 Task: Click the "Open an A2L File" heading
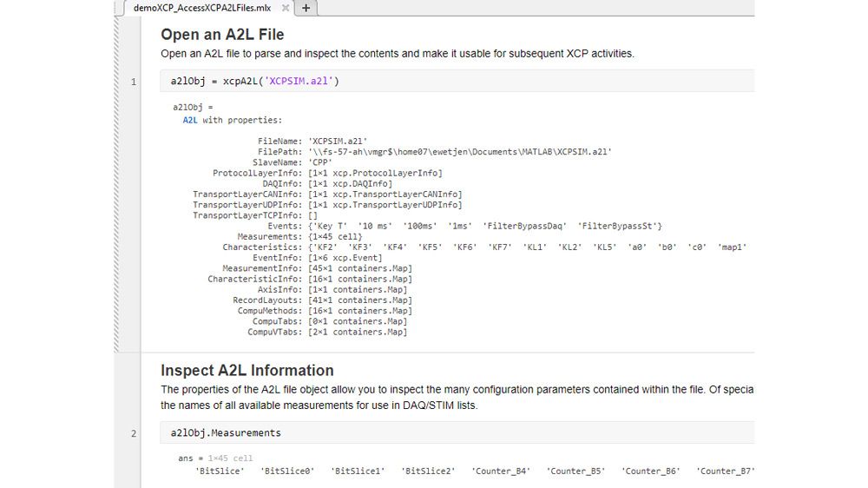pos(222,35)
